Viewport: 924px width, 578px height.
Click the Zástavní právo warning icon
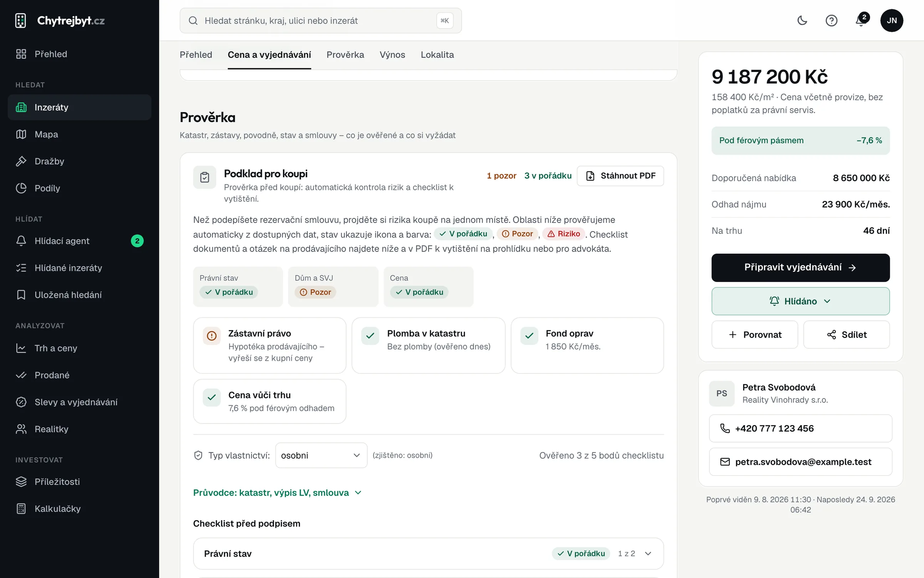(212, 336)
